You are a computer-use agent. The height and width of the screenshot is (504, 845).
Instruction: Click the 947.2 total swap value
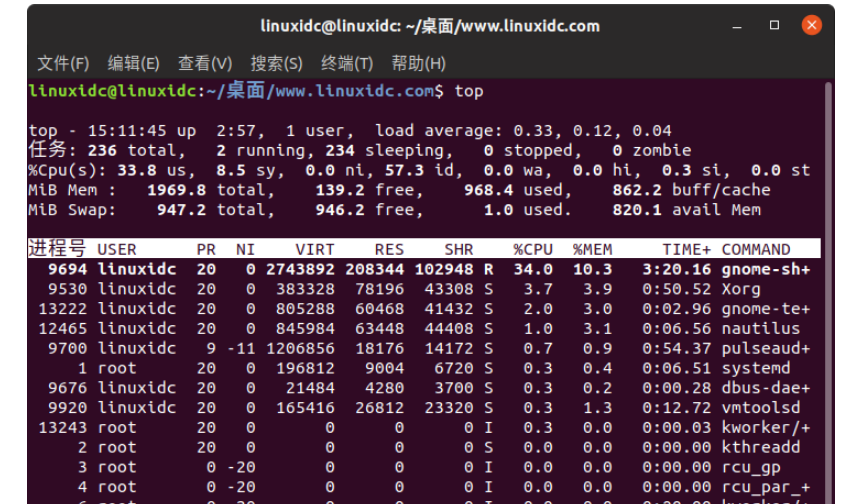coord(182,210)
